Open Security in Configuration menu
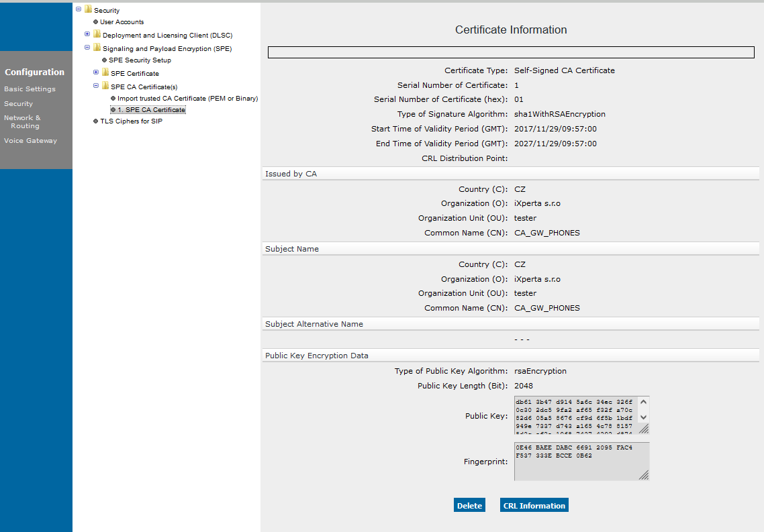The height and width of the screenshot is (532, 764). coord(19,104)
